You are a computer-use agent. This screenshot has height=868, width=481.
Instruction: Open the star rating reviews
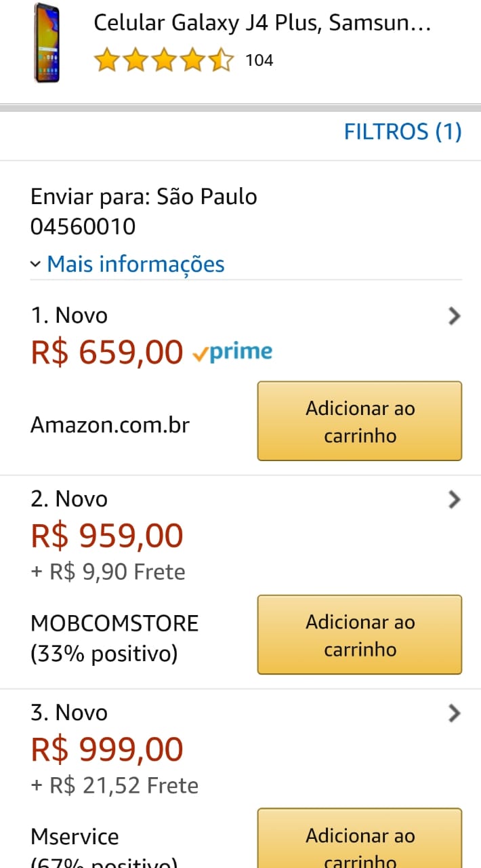(x=164, y=61)
